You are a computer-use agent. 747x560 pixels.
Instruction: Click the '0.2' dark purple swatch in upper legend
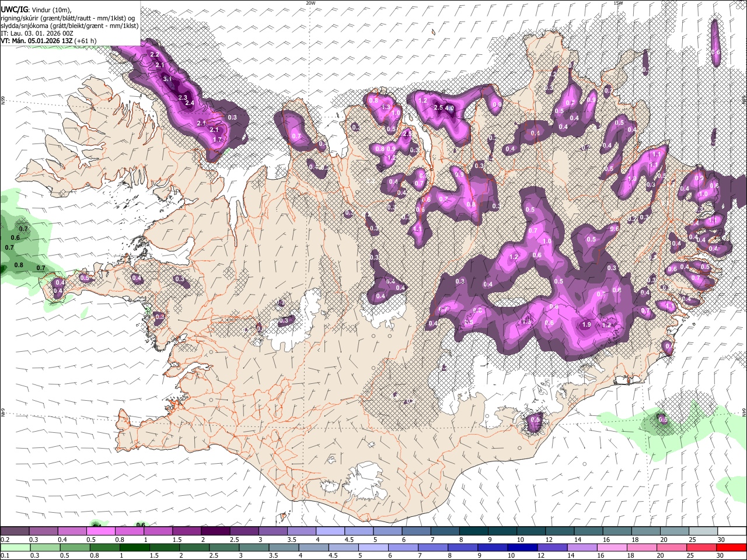click(x=15, y=531)
